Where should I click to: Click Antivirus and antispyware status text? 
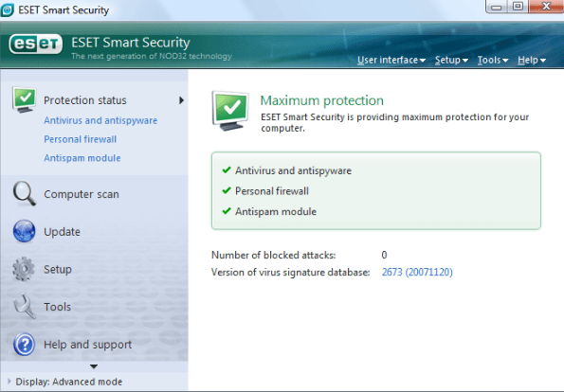click(293, 170)
